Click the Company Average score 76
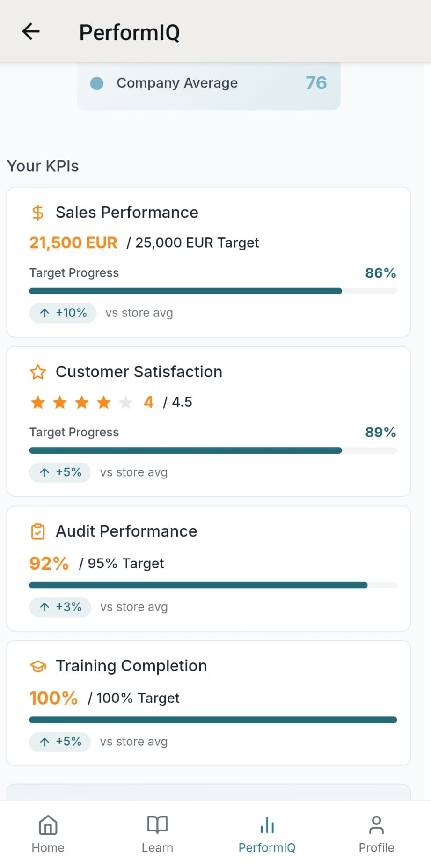 pos(316,83)
